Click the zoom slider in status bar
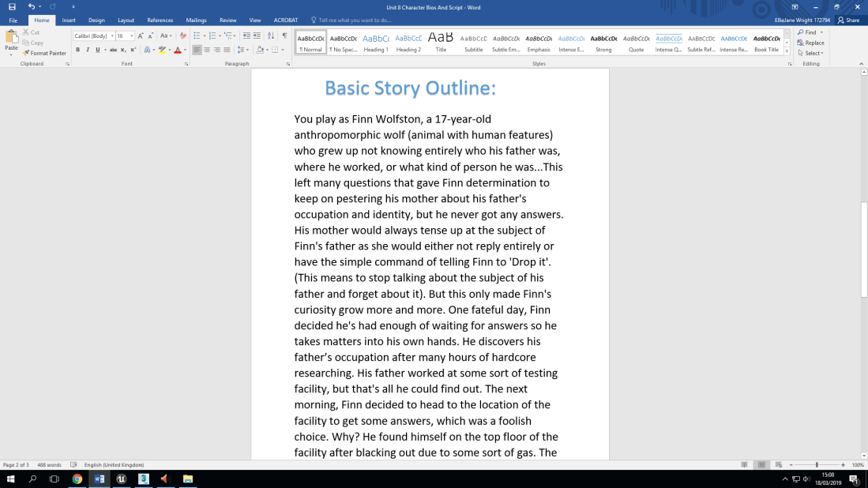This screenshot has height=488, width=868. pos(817,465)
